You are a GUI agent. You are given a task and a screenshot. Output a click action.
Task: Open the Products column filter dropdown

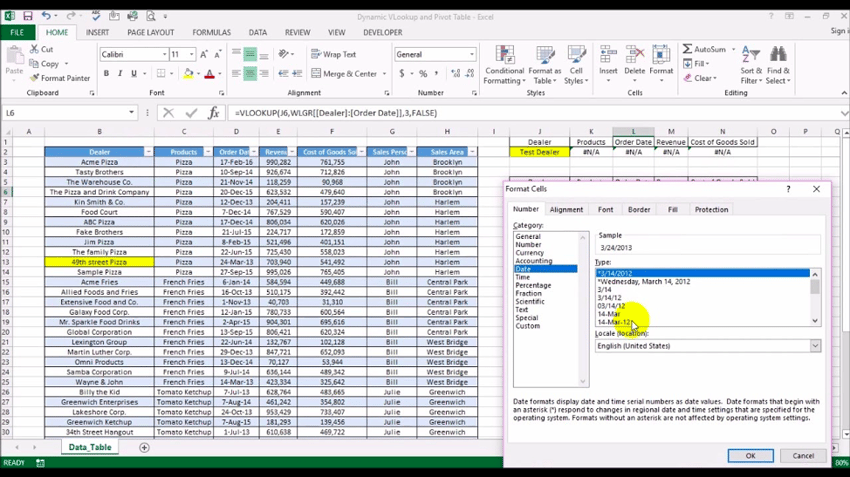pos(208,152)
